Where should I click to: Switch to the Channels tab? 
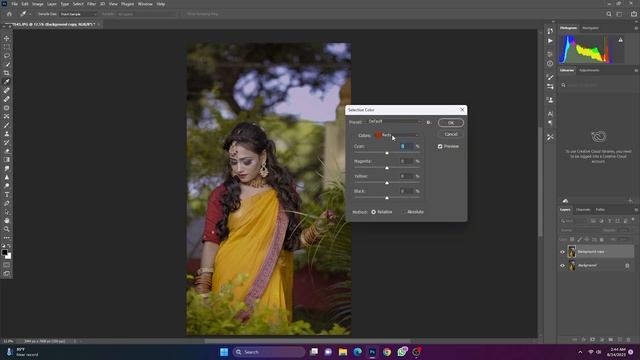583,210
